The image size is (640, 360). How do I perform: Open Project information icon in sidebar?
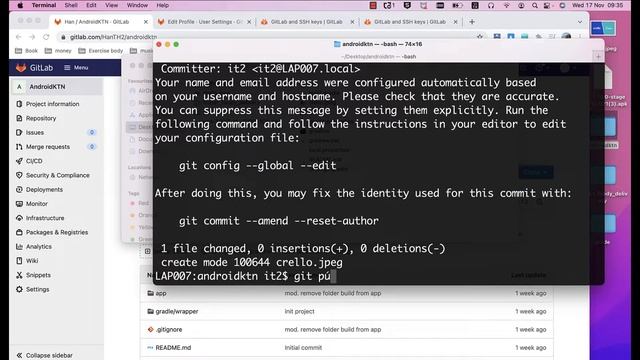(19, 104)
